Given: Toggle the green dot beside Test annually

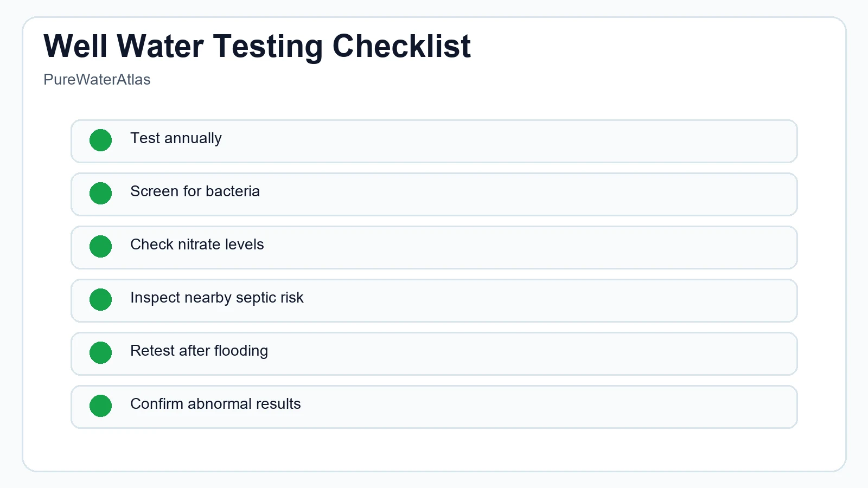Looking at the screenshot, I should click(100, 140).
